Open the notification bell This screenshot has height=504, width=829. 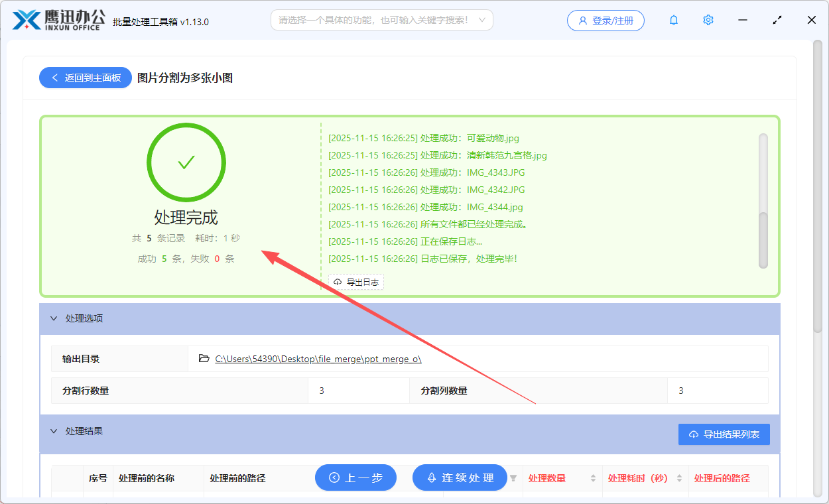[x=673, y=20]
